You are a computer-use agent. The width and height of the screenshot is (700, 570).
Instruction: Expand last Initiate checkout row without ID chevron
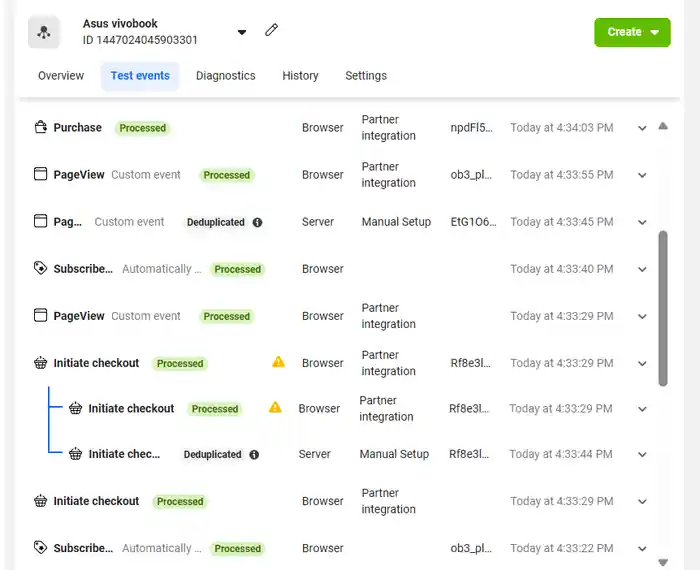click(x=642, y=502)
